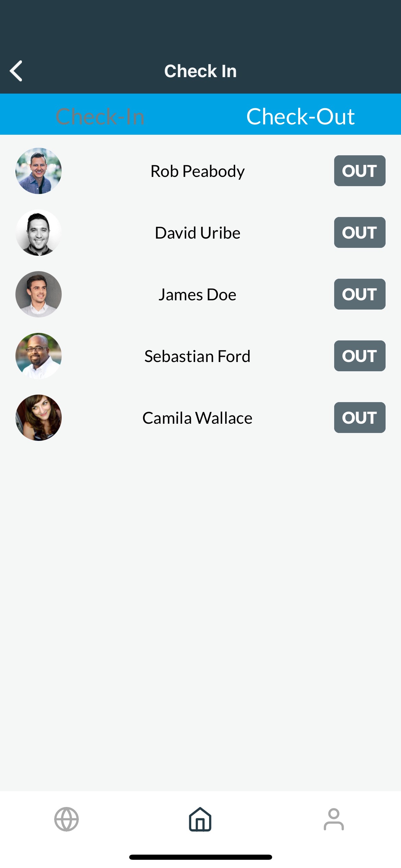Click OUT next to Sebastian Ford
401x868 pixels.
pos(360,356)
